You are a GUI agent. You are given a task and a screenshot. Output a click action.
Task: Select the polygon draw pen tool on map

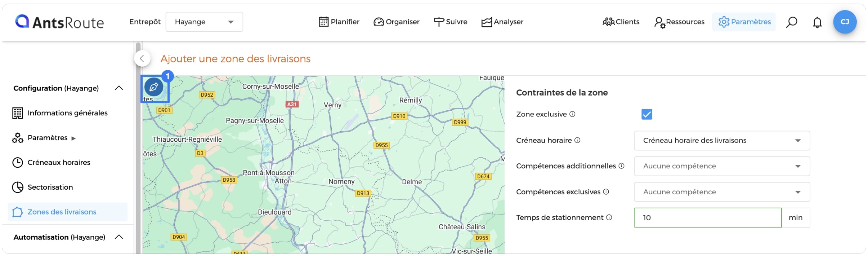(x=154, y=87)
